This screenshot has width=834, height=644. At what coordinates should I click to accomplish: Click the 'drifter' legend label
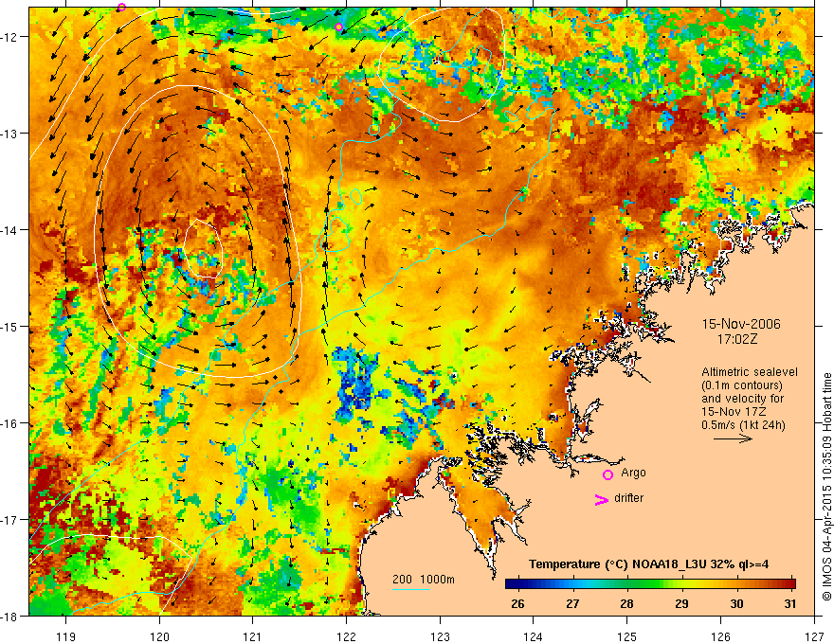[628, 498]
